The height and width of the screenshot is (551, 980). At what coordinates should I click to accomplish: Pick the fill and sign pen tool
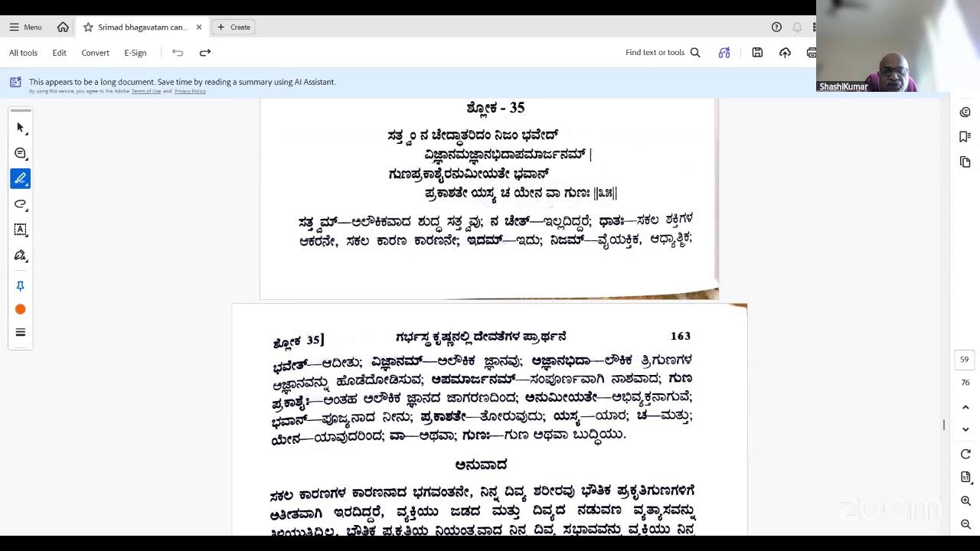click(21, 256)
